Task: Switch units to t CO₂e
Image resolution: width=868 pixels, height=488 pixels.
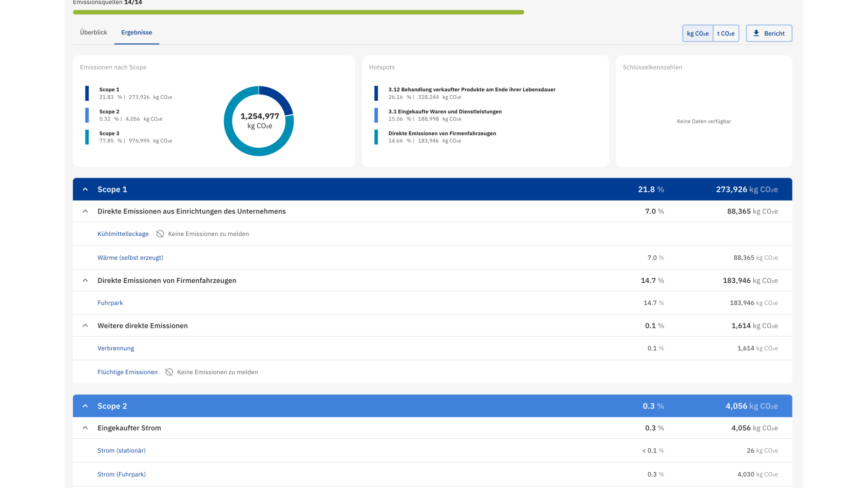Action: tap(726, 33)
